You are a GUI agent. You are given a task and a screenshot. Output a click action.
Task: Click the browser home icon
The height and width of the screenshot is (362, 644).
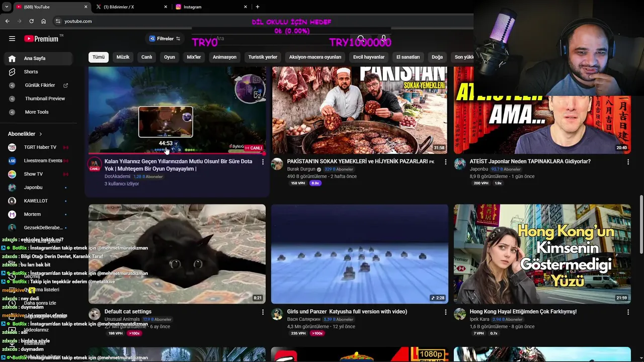pos(43,21)
